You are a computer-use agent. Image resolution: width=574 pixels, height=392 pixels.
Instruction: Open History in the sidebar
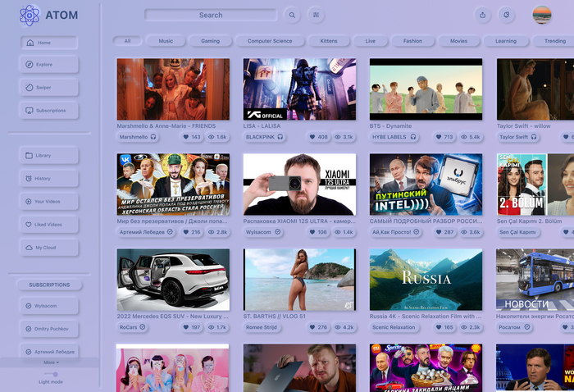pyautogui.click(x=49, y=179)
